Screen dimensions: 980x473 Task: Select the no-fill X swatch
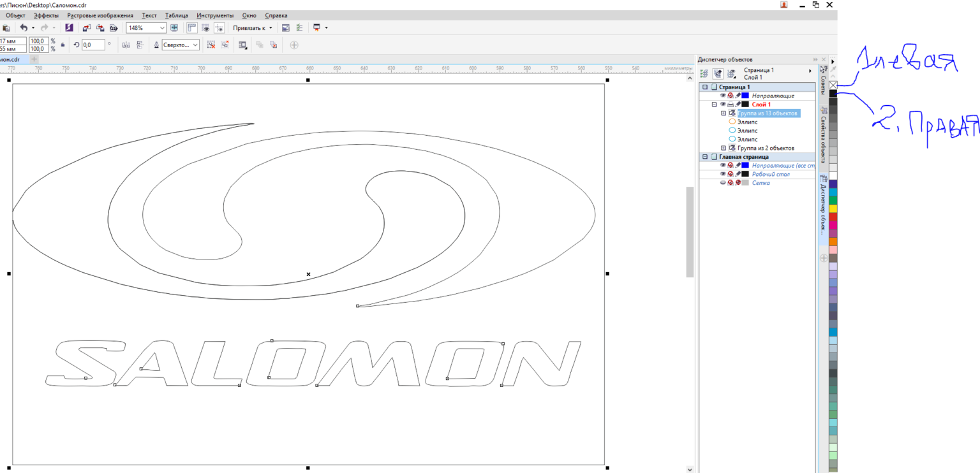click(x=833, y=85)
